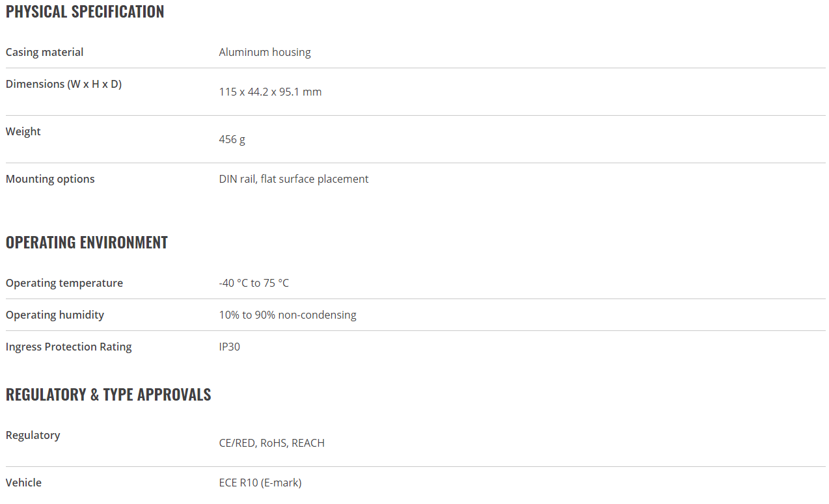This screenshot has width=829, height=504.
Task: Click the PHYSICAL SPECIFICATION heading
Action: (85, 12)
